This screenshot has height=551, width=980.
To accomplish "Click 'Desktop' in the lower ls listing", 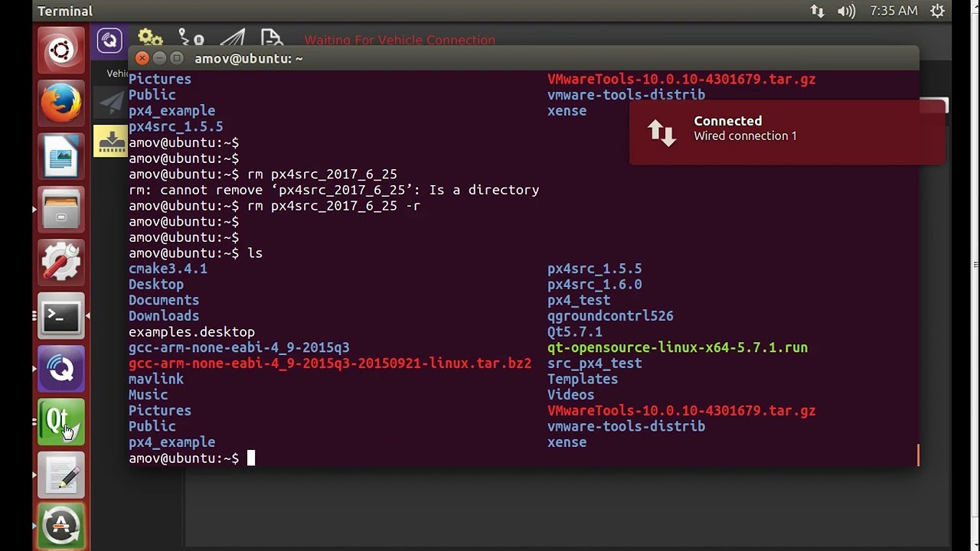I will [156, 285].
